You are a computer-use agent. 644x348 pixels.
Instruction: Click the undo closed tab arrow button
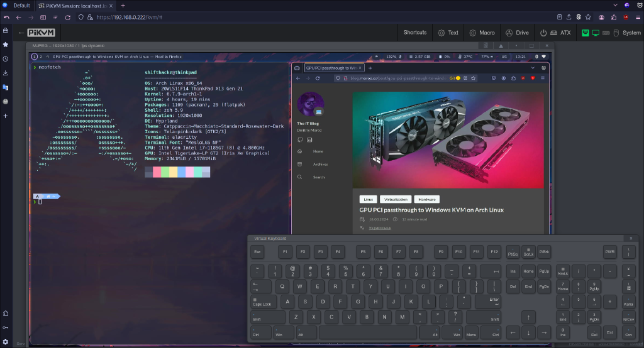tap(6, 17)
